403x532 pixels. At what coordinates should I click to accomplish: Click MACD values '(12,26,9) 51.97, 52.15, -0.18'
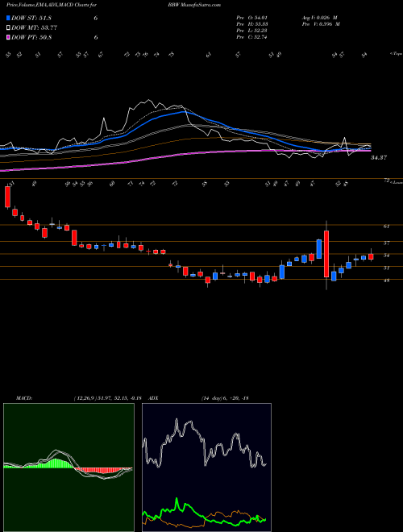(107, 398)
